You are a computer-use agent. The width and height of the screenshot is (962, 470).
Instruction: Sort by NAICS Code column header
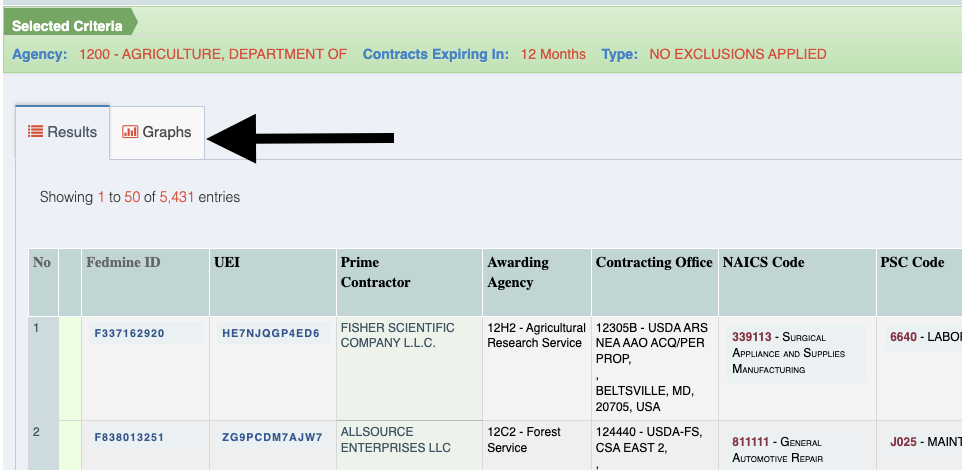(x=763, y=263)
